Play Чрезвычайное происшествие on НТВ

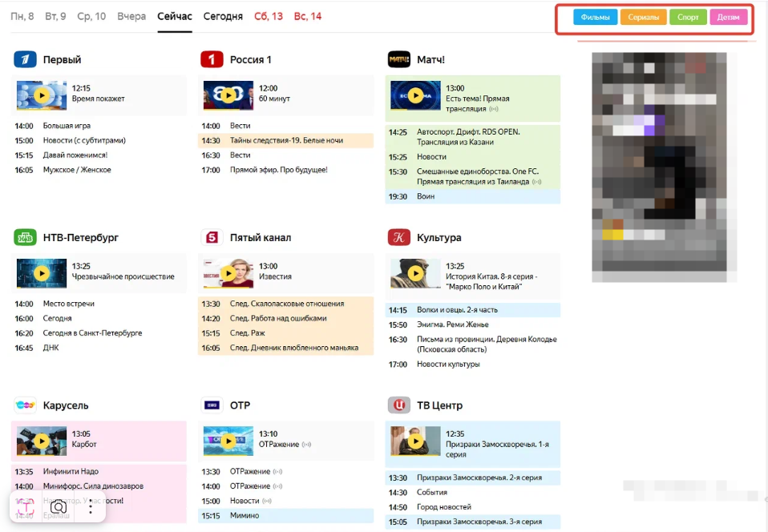[42, 273]
